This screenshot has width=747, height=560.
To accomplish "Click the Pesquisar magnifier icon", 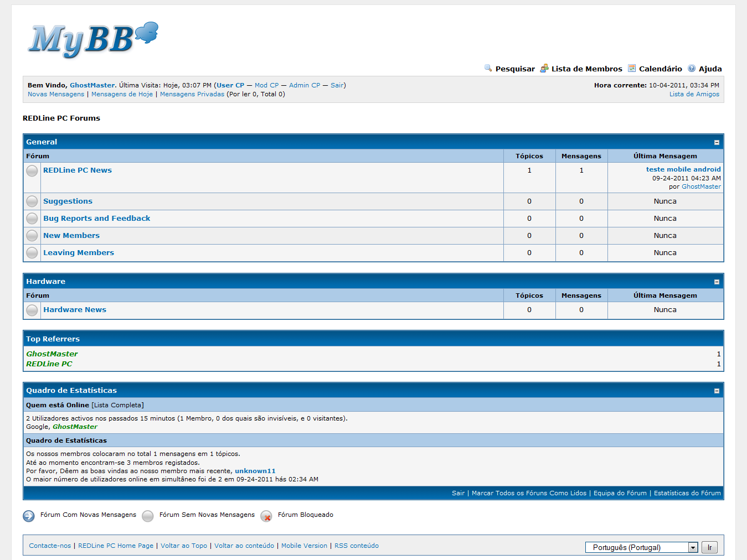I will [x=488, y=68].
